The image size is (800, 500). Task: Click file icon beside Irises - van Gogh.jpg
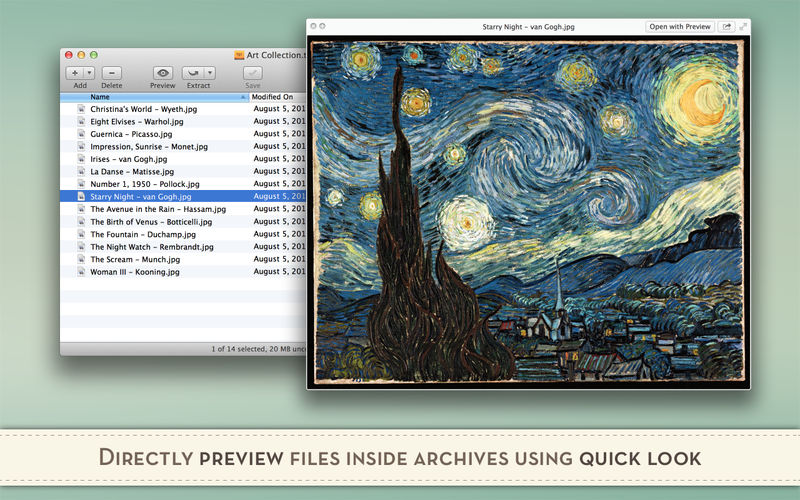pos(81,159)
